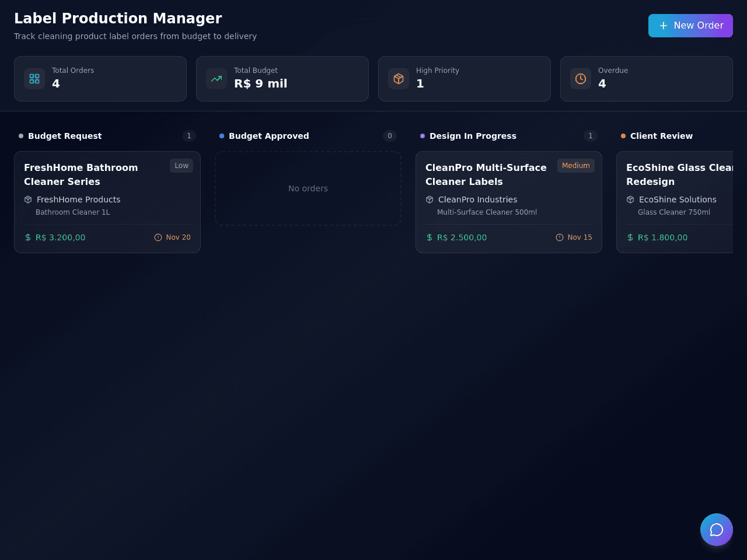Click the 'Bathroom Cleaner 1L' product text
Image resolution: width=747 pixels, height=560 pixels.
(x=73, y=212)
